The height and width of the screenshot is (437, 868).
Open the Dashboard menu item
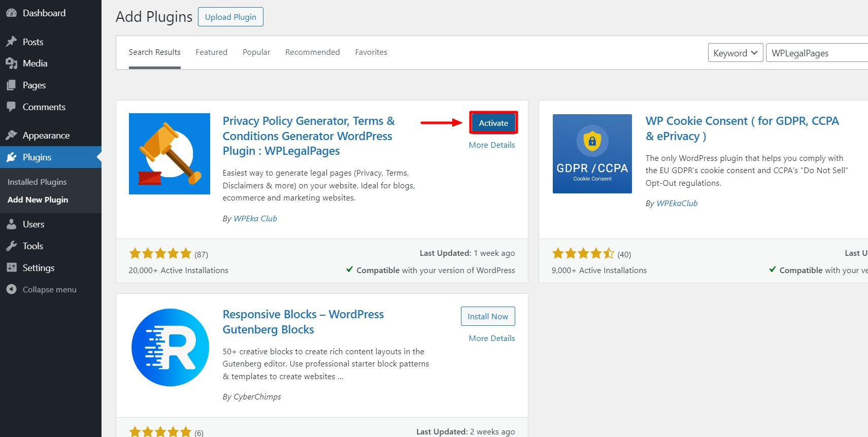coord(51,13)
